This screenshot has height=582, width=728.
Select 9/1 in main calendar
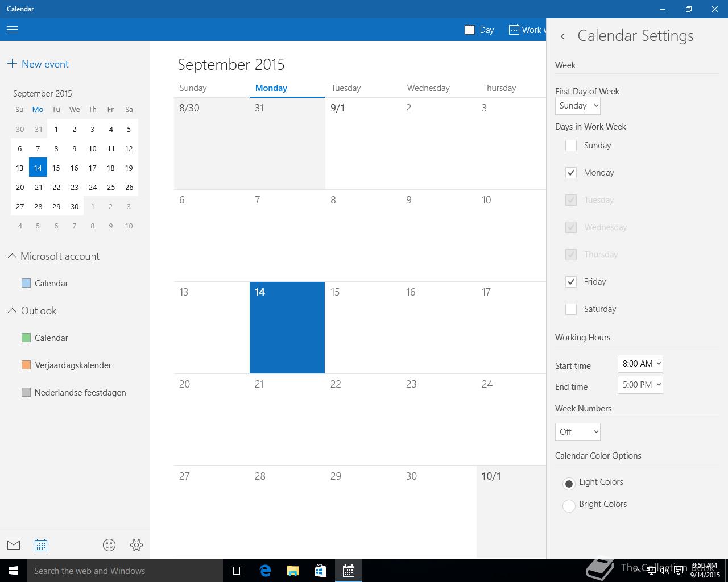[363, 143]
